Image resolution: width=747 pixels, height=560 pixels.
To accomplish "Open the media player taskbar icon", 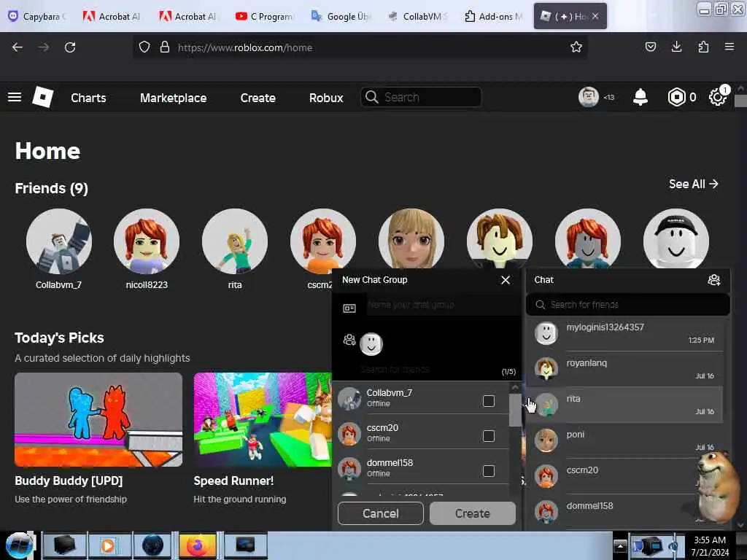I will [x=108, y=545].
